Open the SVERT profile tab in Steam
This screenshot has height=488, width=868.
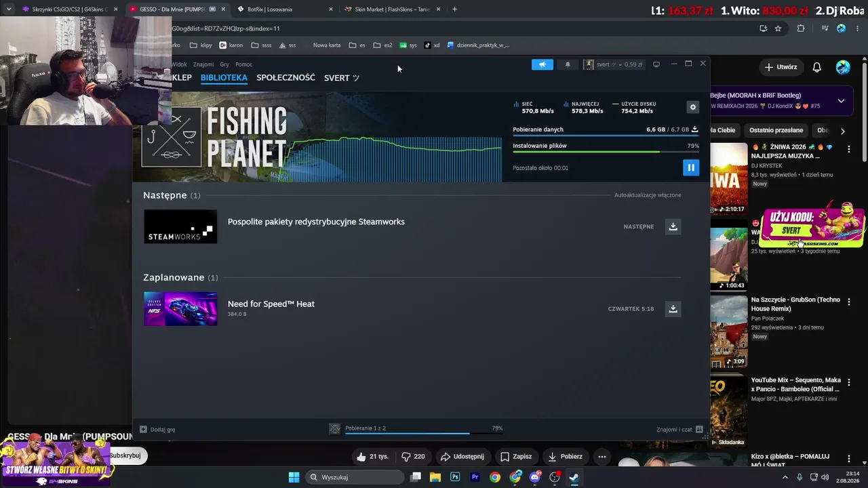tap(342, 78)
